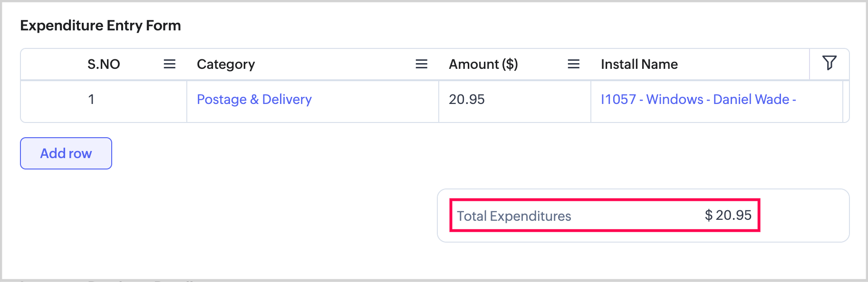Click the filter funnel icon
This screenshot has width=868, height=282.
[829, 63]
